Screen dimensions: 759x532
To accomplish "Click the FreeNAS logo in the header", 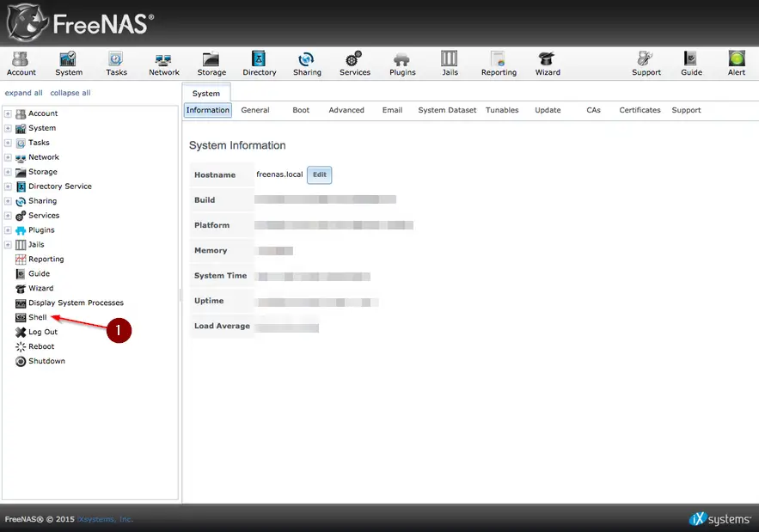I will pyautogui.click(x=81, y=22).
